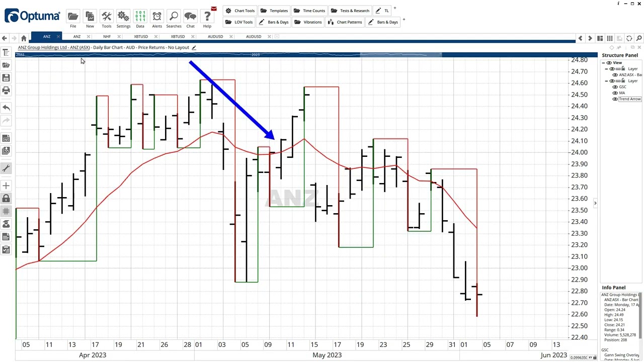Open Settings gear icon
This screenshot has height=362, width=644.
click(x=123, y=17)
